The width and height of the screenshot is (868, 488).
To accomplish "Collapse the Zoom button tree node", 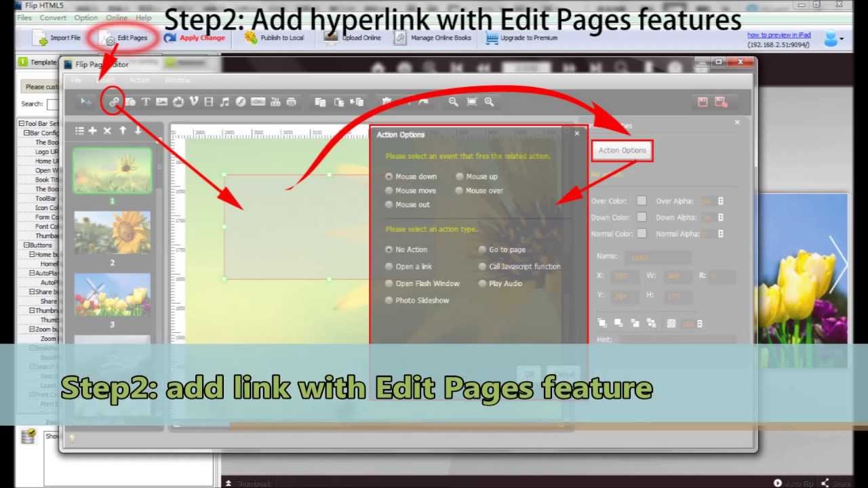I will pos(32,329).
